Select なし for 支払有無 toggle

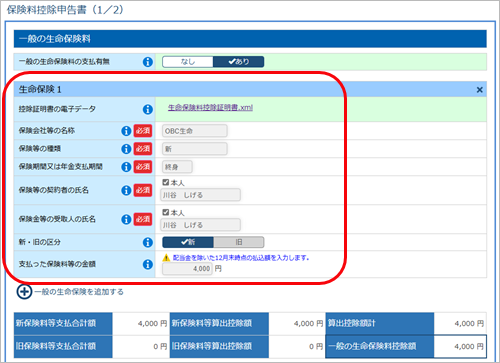pyautogui.click(x=188, y=62)
